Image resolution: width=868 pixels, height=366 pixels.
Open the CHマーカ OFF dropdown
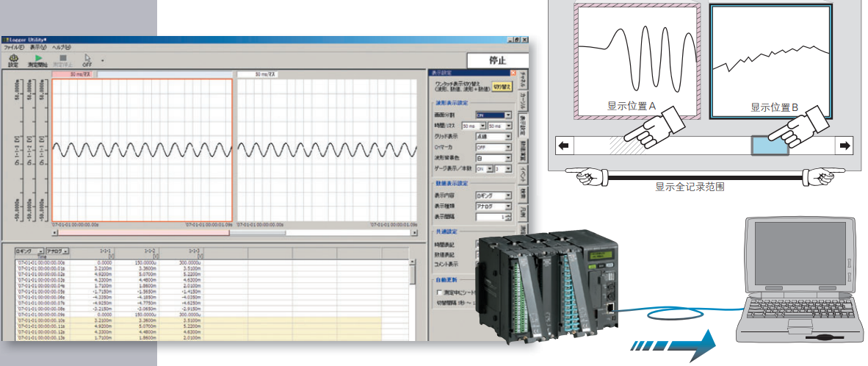[493, 148]
